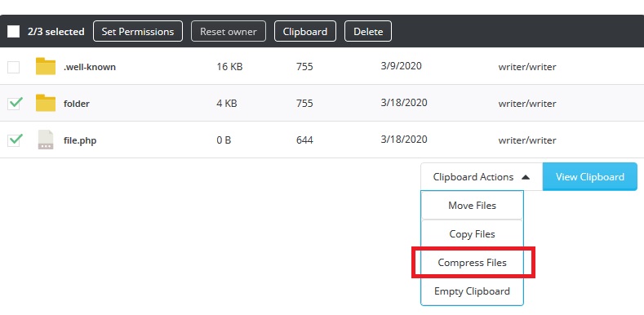
Task: Open the .well-known folder name
Action: pos(90,67)
